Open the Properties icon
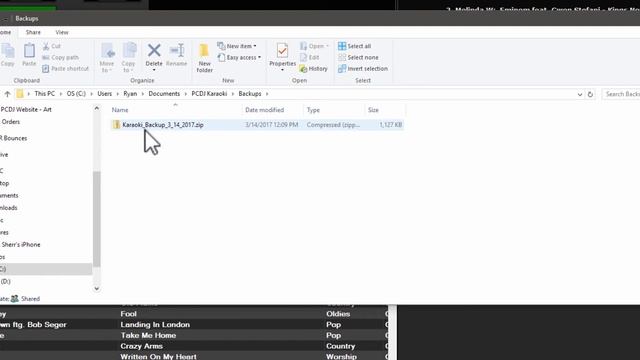The height and width of the screenshot is (360, 640). click(282, 51)
